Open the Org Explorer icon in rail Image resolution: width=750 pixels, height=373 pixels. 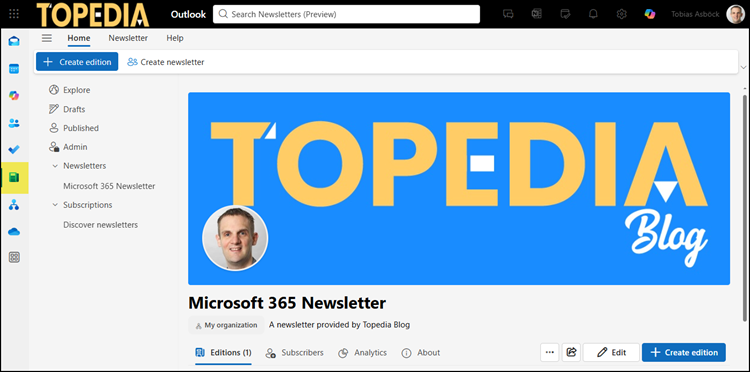tap(14, 205)
